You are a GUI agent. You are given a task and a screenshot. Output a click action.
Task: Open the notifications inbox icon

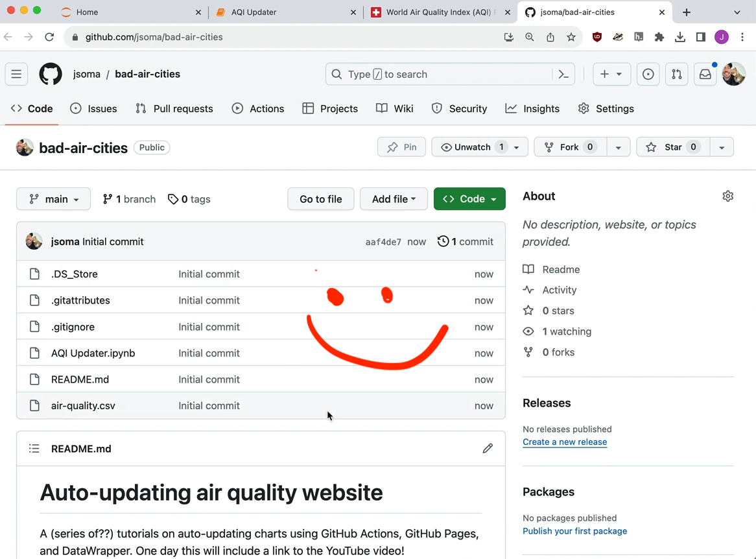(x=705, y=75)
